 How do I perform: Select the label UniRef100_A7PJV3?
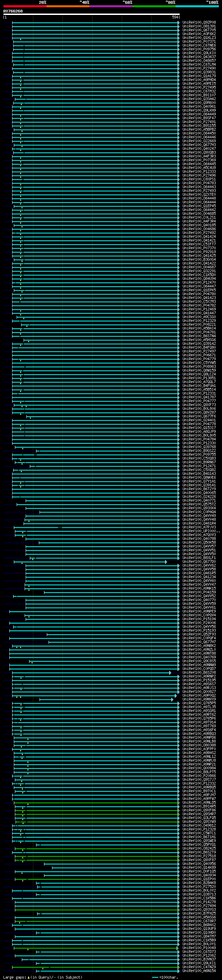(x=199, y=527)
